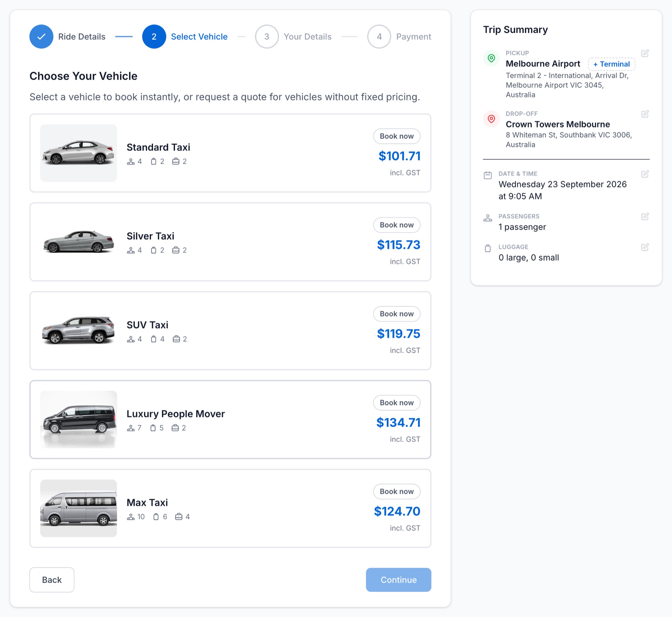Viewport: 672px width, 617px height.
Task: Click the $101.71 Standard Taxi price
Action: click(x=400, y=156)
